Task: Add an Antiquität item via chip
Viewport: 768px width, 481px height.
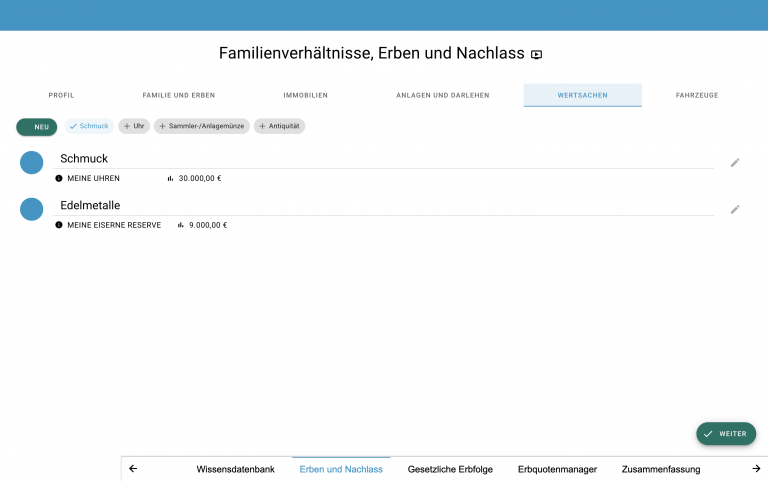Action: [279, 126]
